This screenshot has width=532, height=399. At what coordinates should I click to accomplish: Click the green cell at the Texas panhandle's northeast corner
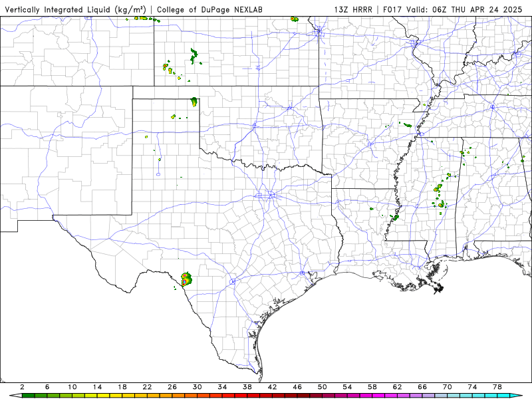pyautogui.click(x=194, y=102)
